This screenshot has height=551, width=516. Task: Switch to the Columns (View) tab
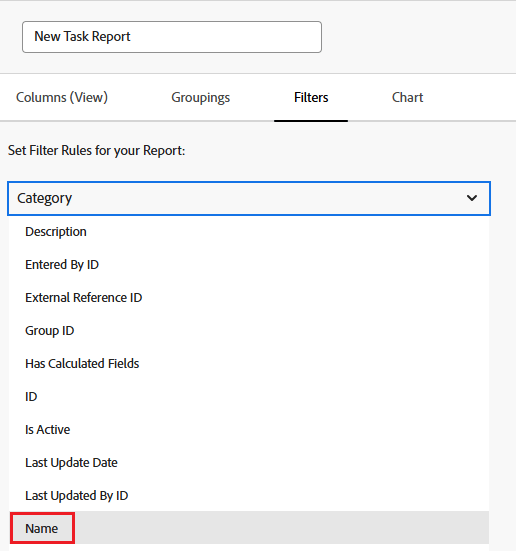click(62, 97)
